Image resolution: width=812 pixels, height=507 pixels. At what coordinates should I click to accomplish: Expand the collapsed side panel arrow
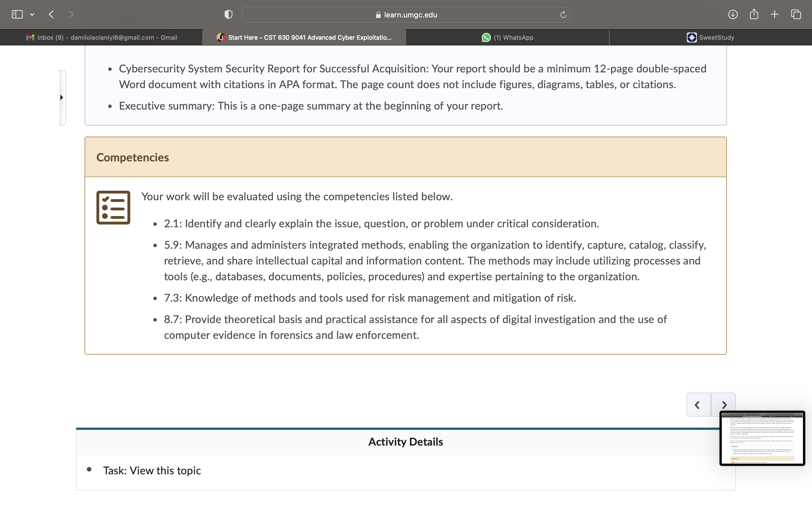pyautogui.click(x=62, y=97)
